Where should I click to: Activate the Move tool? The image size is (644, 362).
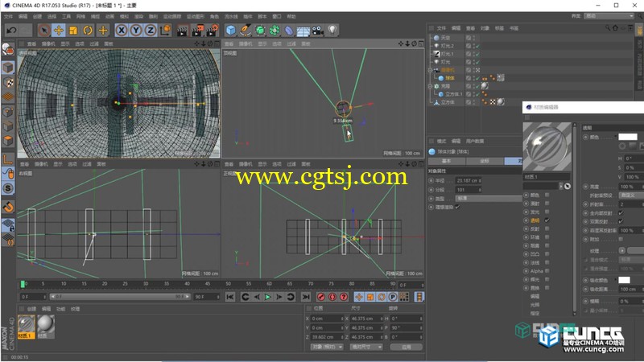click(x=59, y=31)
